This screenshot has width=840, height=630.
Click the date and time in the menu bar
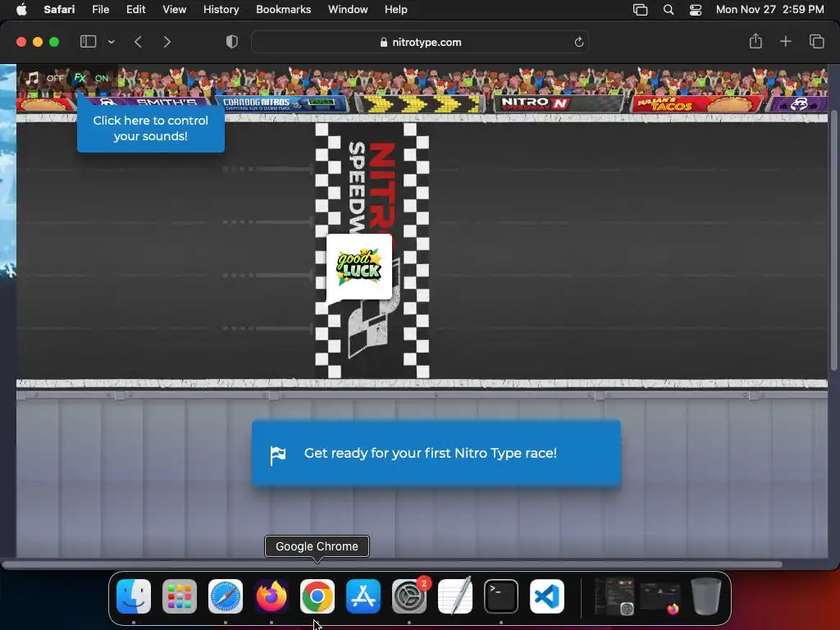(769, 9)
